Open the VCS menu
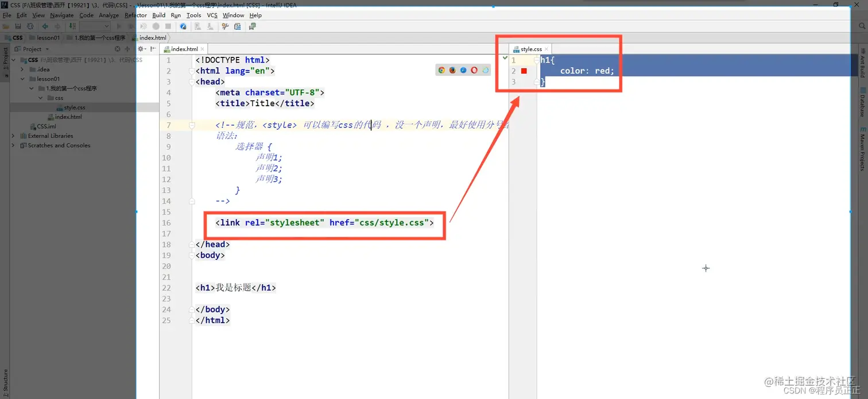Viewport: 868px width, 399px height. (x=212, y=15)
